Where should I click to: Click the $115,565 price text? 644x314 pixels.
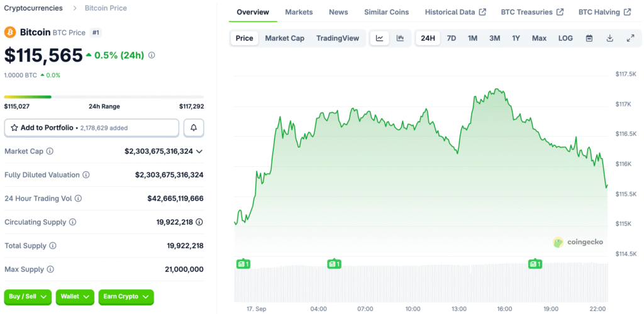[43, 55]
